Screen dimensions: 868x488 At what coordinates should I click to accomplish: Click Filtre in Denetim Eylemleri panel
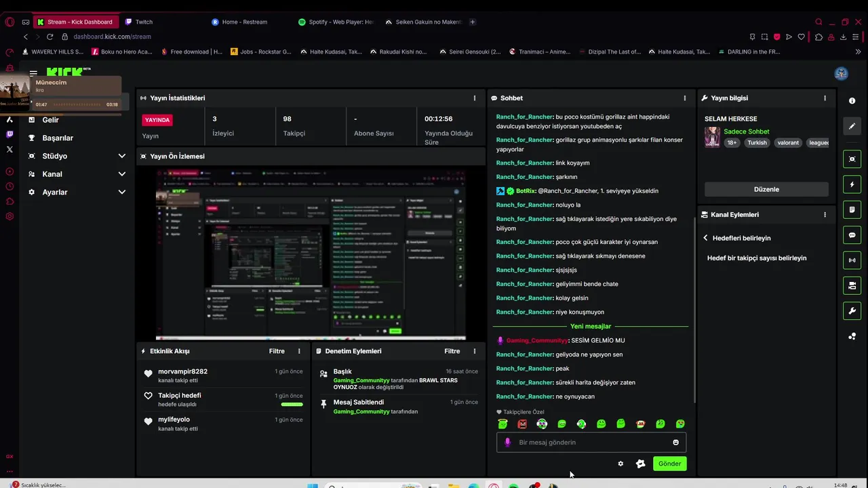point(452,351)
